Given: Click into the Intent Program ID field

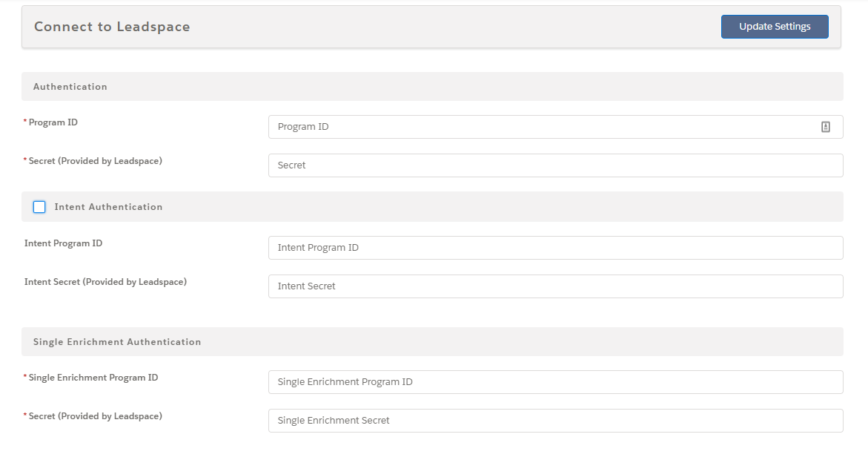Looking at the screenshot, I should (x=555, y=248).
